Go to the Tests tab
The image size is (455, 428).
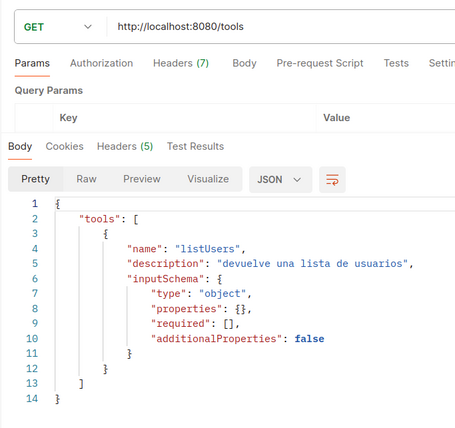click(x=396, y=63)
